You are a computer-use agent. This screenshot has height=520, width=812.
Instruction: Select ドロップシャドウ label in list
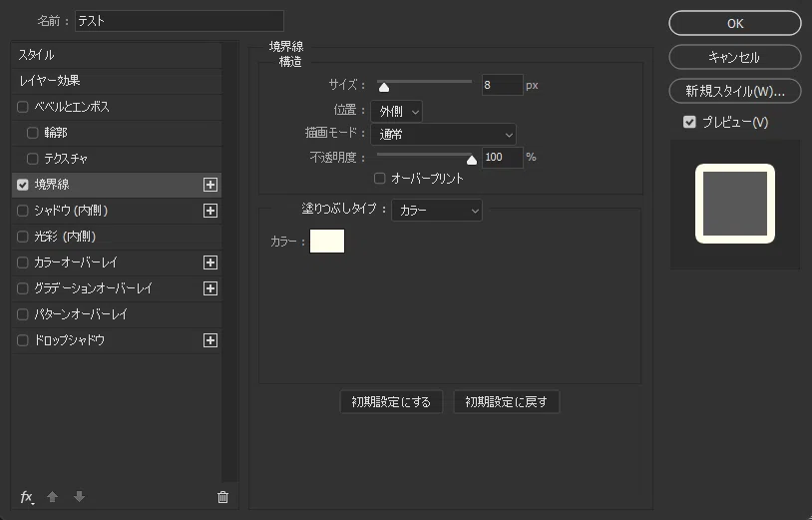tap(70, 340)
